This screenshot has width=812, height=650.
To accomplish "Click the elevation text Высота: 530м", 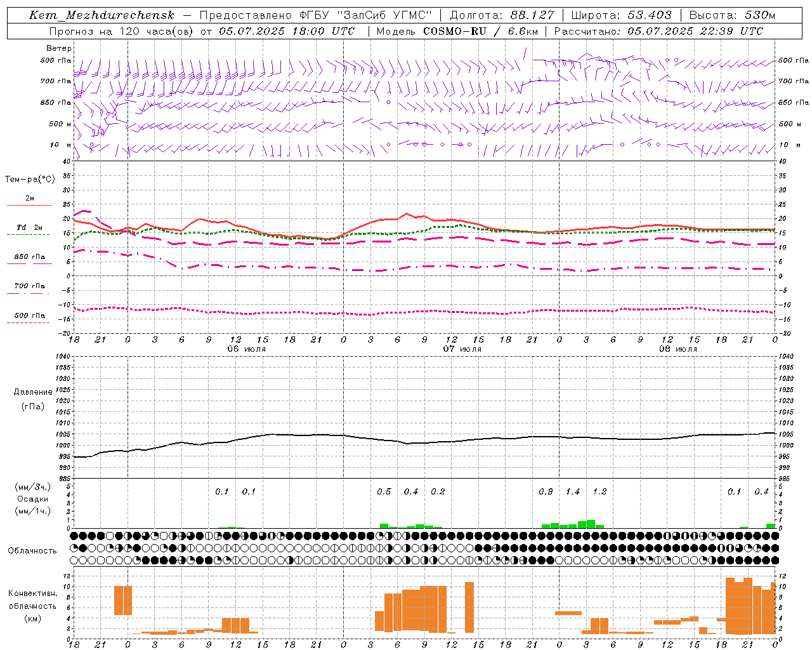I will coord(732,15).
